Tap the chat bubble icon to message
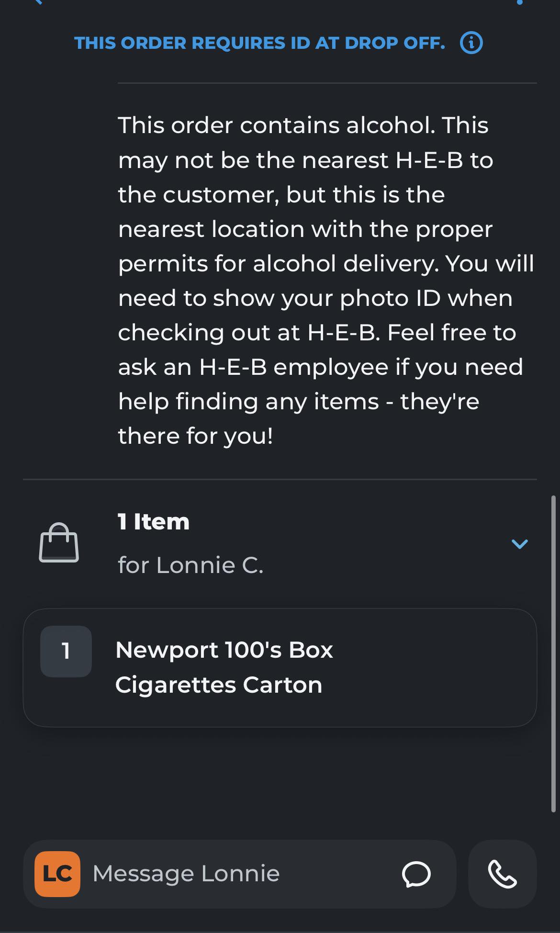The image size is (560, 933). click(416, 874)
